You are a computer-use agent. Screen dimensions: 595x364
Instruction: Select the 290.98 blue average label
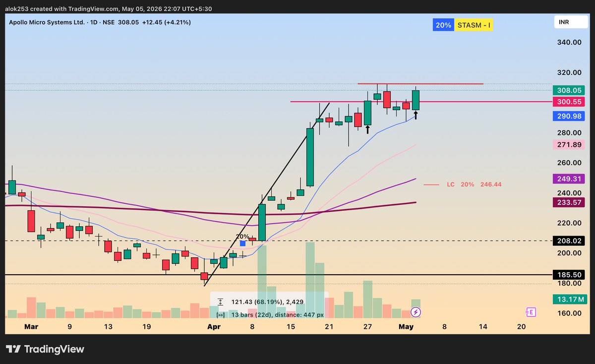[x=569, y=116]
